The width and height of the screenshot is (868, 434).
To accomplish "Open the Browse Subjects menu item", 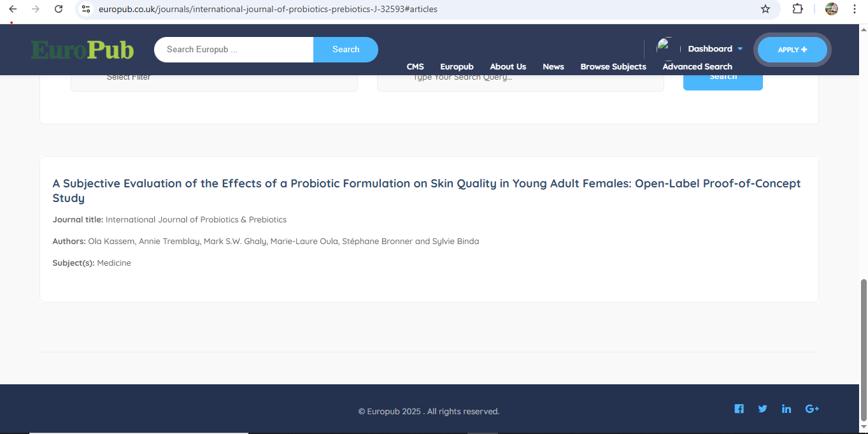I will [613, 67].
